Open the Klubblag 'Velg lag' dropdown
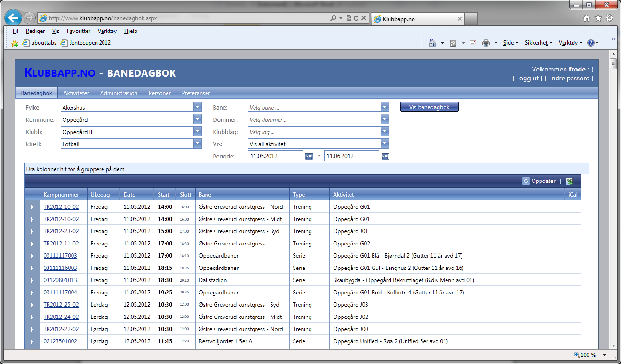This screenshot has width=621, height=364. click(x=385, y=132)
